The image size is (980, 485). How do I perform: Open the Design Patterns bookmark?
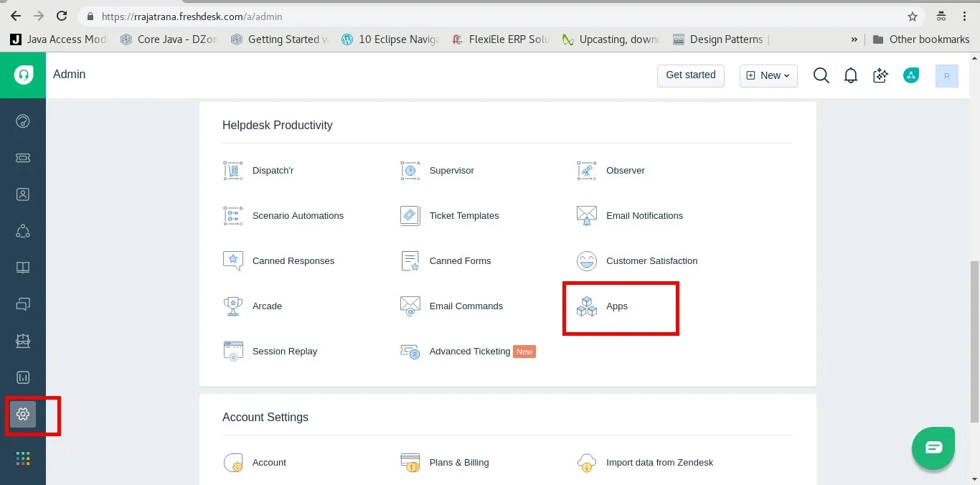coord(720,39)
